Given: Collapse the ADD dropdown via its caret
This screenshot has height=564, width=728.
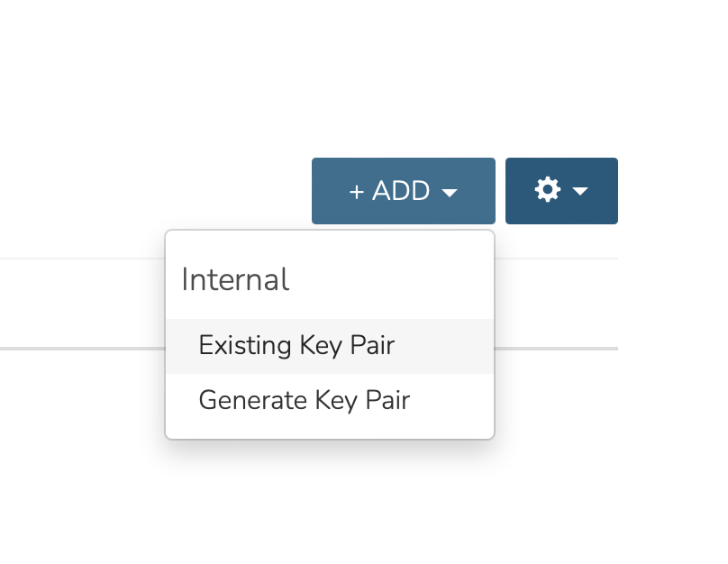Looking at the screenshot, I should coord(450,192).
